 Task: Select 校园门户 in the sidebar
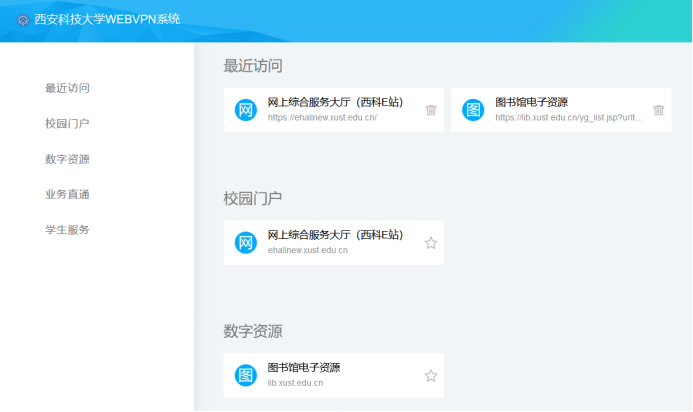67,123
